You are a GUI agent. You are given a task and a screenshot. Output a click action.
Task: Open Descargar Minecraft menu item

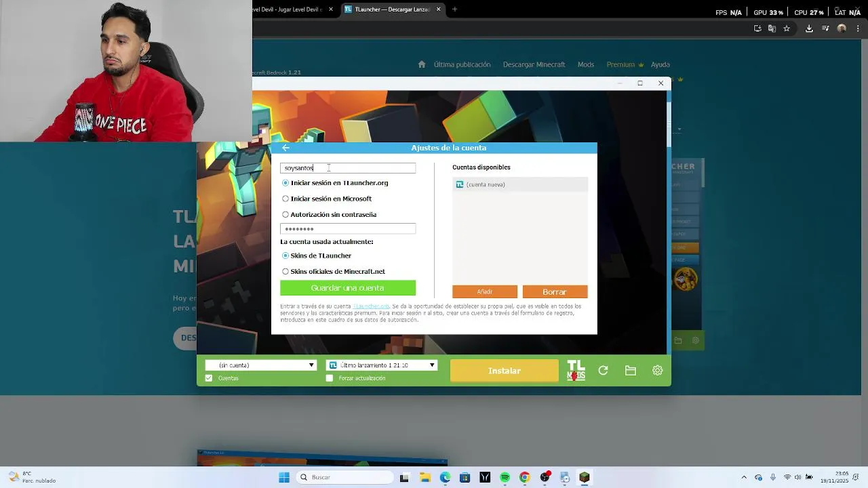[534, 64]
